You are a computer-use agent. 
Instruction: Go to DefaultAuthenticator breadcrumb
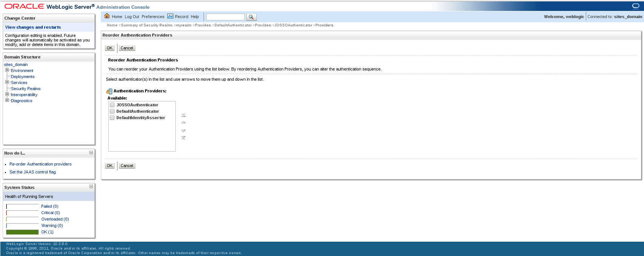coord(233,25)
